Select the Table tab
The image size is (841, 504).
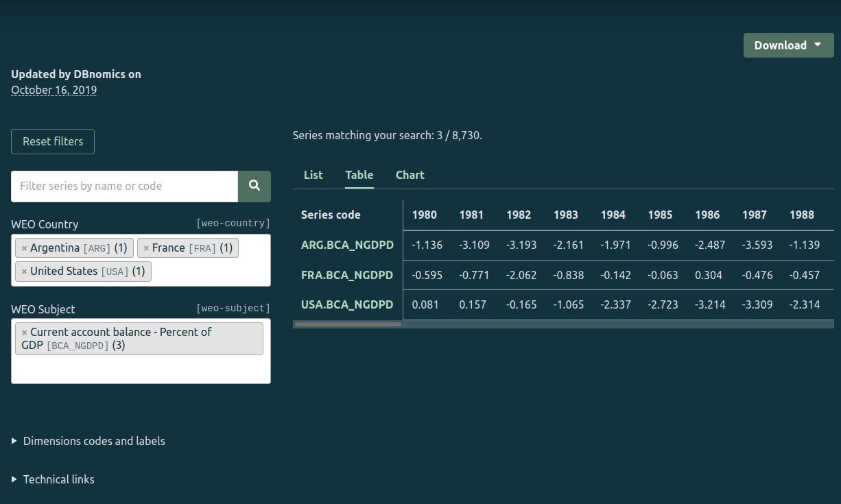click(359, 175)
